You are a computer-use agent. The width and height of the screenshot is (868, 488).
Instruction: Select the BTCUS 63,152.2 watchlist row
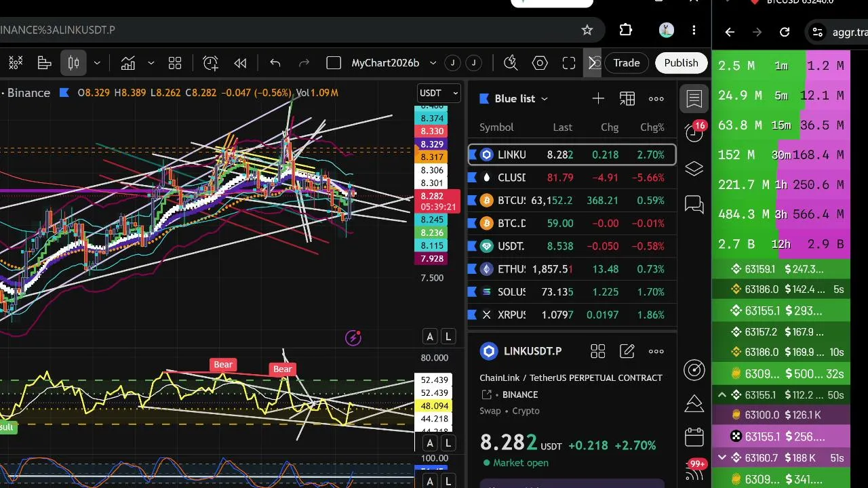coord(572,201)
